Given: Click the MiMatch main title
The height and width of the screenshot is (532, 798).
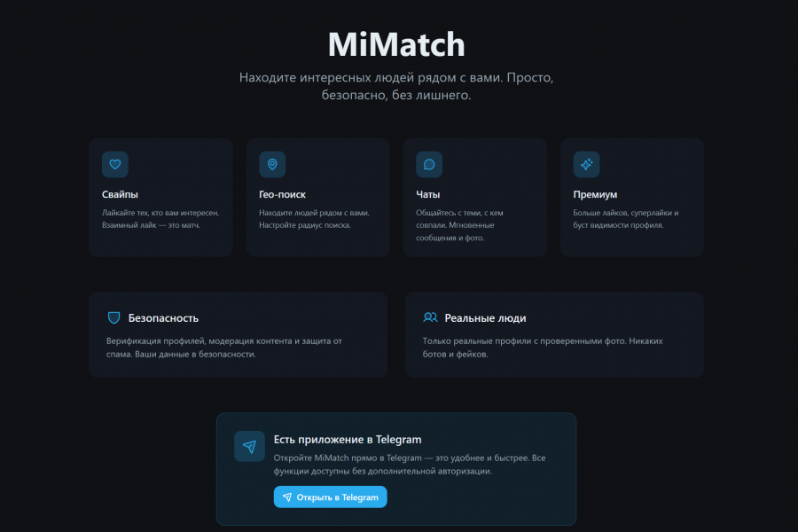Looking at the screenshot, I should [396, 44].
